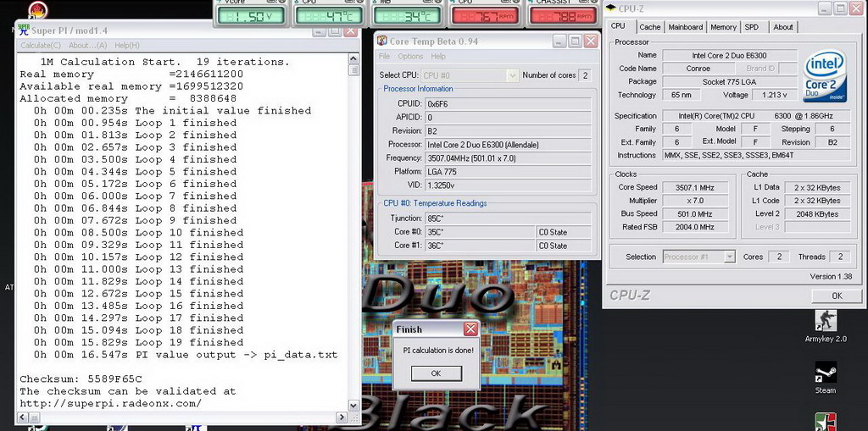The height and width of the screenshot is (431, 868).
Task: Click the Super PI horizontal scrollbar thumb
Action: click(x=34, y=417)
